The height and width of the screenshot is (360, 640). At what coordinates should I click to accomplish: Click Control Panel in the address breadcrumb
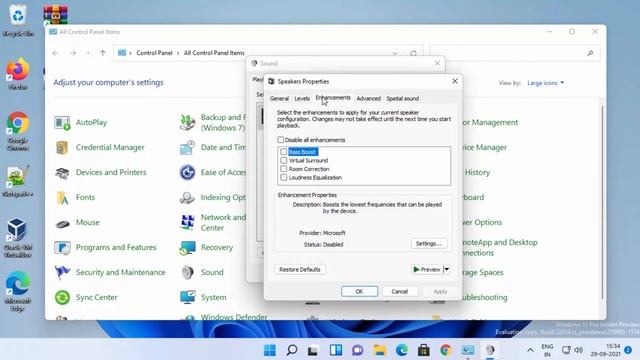154,53
